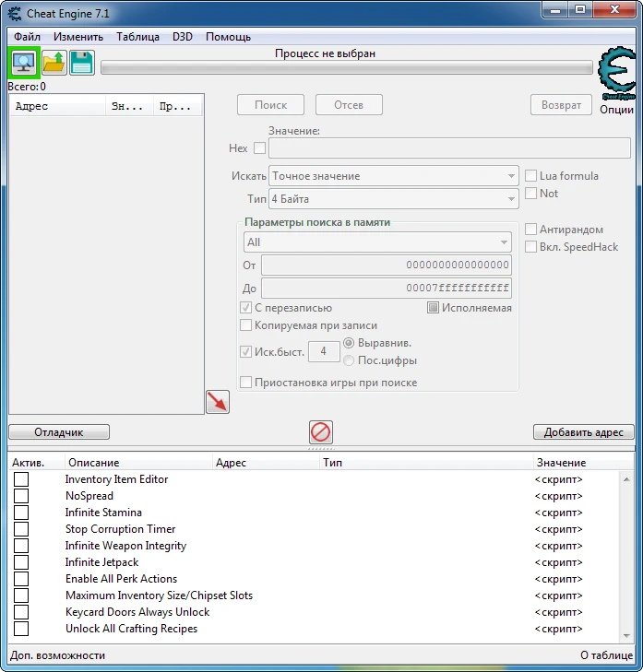Click the floppy disk save icon
Image resolution: width=643 pixels, height=672 pixels.
coord(82,63)
